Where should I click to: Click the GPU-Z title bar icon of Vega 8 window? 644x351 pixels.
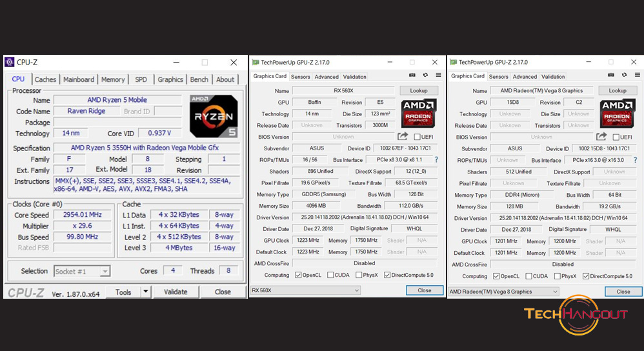454,63
